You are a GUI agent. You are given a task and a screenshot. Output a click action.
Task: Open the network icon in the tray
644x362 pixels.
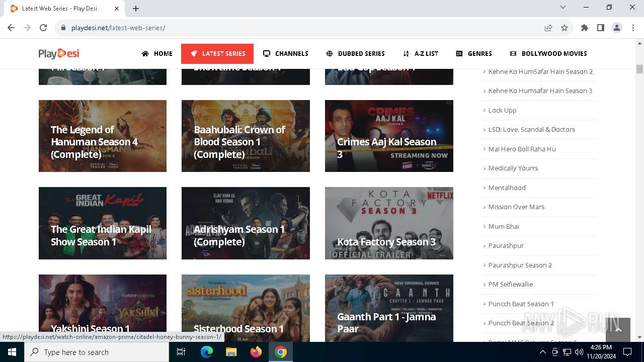(567, 352)
